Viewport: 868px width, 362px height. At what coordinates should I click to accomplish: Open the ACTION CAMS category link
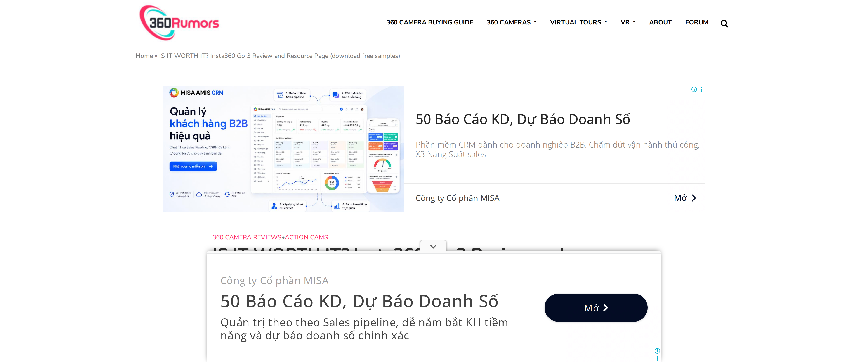point(306,237)
